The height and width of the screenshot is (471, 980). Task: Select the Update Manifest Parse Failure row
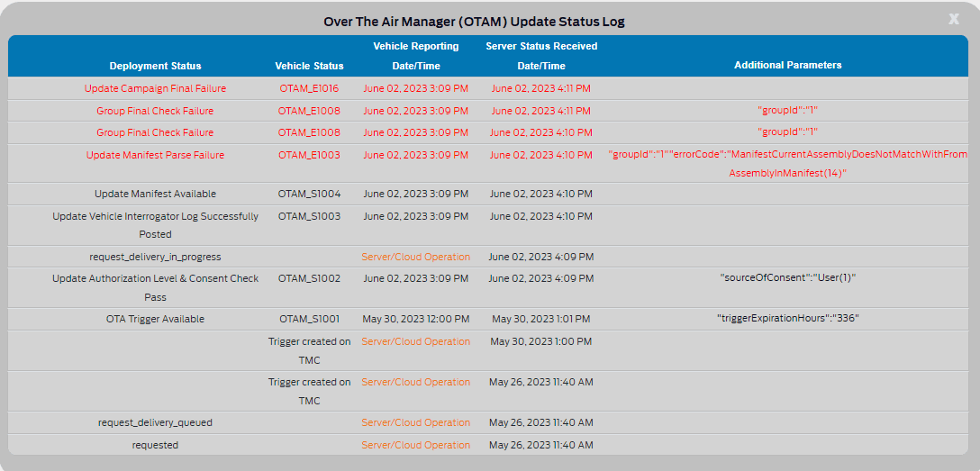(x=155, y=155)
